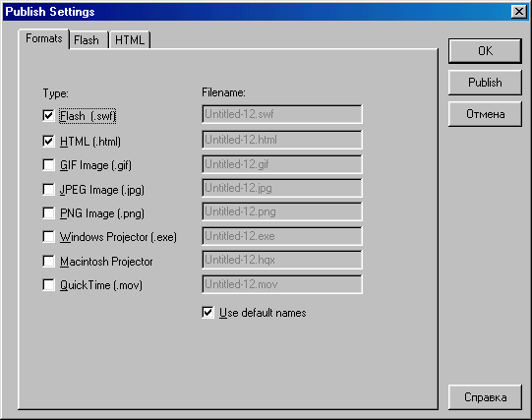This screenshot has height=420, width=532.
Task: Switch to the Flash tab
Action: 89,40
